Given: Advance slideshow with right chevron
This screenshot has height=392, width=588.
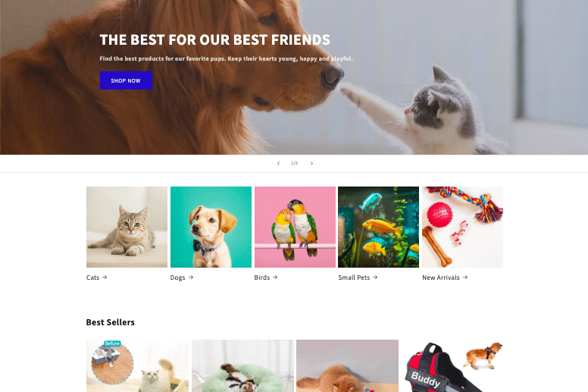Looking at the screenshot, I should (x=311, y=163).
